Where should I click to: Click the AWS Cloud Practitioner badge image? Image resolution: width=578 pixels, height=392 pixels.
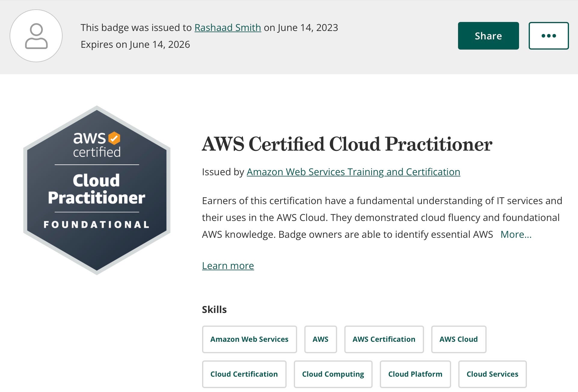click(97, 190)
